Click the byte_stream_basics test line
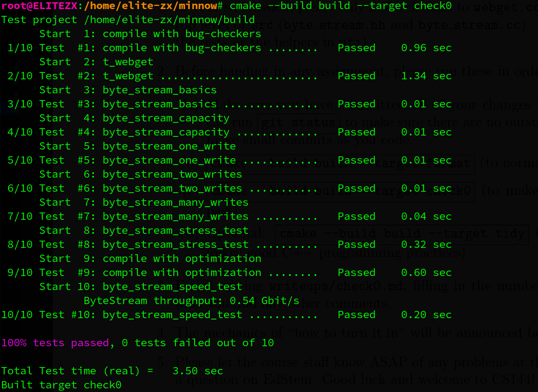This screenshot has width=538, height=392. coord(229,104)
